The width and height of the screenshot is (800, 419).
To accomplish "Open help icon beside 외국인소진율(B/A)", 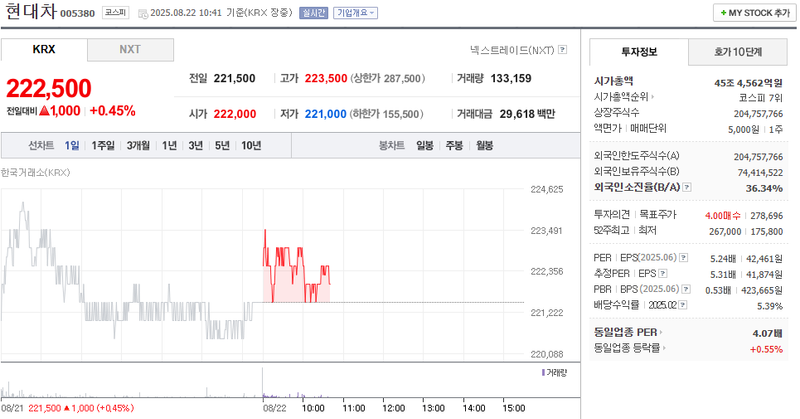I will pos(687,187).
